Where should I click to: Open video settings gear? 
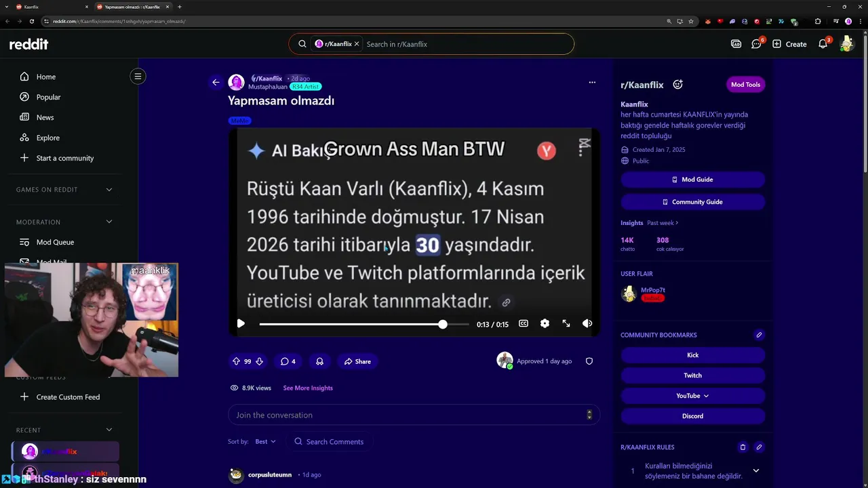pos(545,324)
